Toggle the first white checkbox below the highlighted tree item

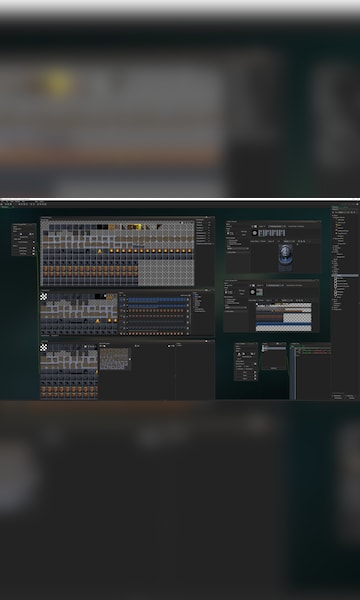336,279
